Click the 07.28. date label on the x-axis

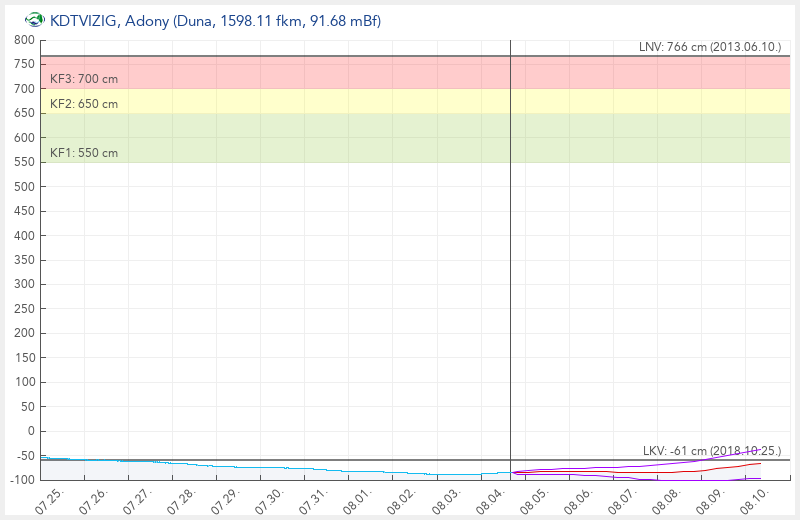[x=182, y=500]
